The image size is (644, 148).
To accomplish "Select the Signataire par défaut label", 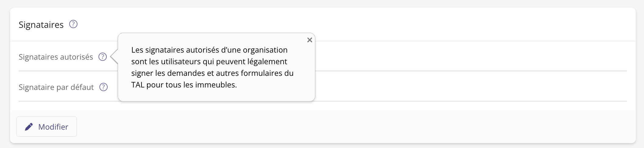I will [x=56, y=87].
